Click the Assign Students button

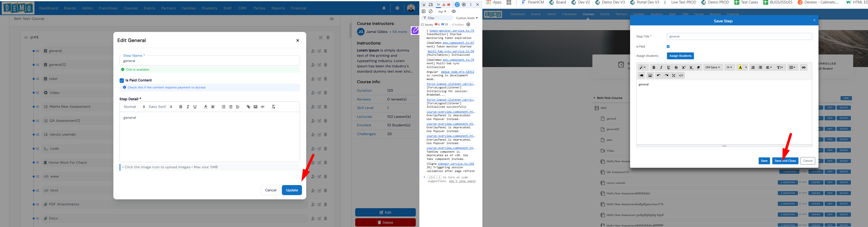pos(680,56)
